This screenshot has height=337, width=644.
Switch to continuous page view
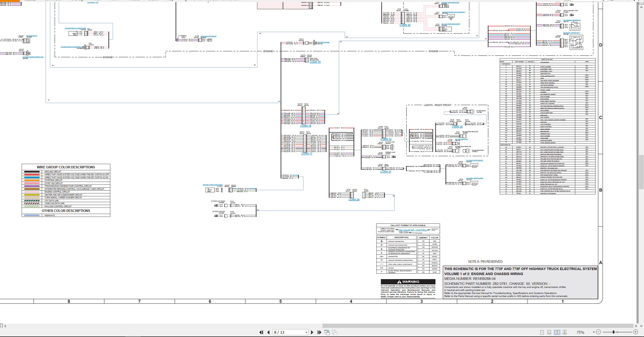(549, 332)
